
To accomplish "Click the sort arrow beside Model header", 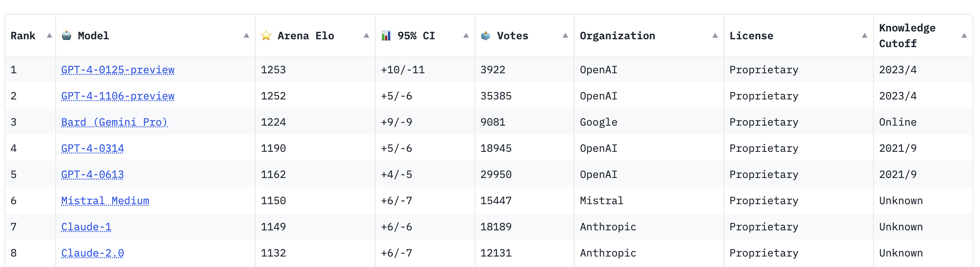I will [x=247, y=36].
